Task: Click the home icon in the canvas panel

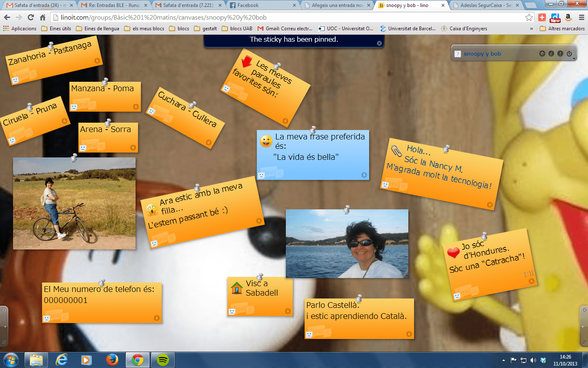Action: coord(542,54)
